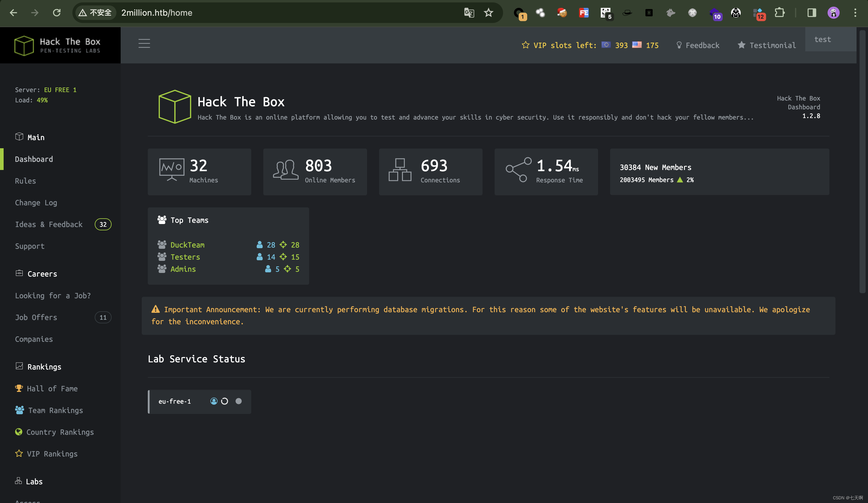Viewport: 868px width, 503px height.
Task: Click the Labs flask icon in sidebar
Action: pos(18,481)
